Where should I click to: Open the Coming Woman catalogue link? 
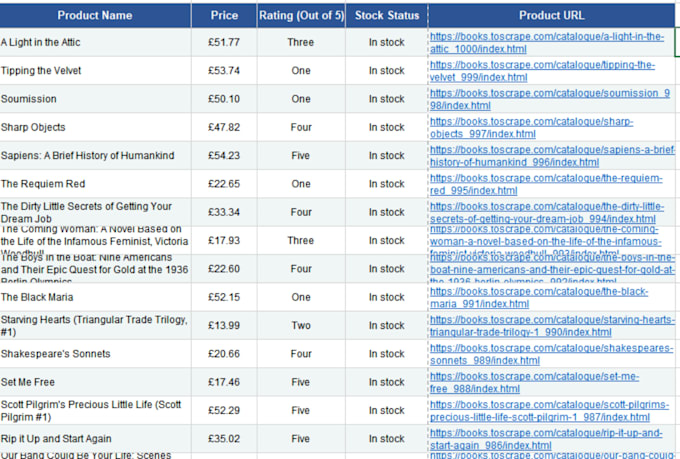point(546,241)
